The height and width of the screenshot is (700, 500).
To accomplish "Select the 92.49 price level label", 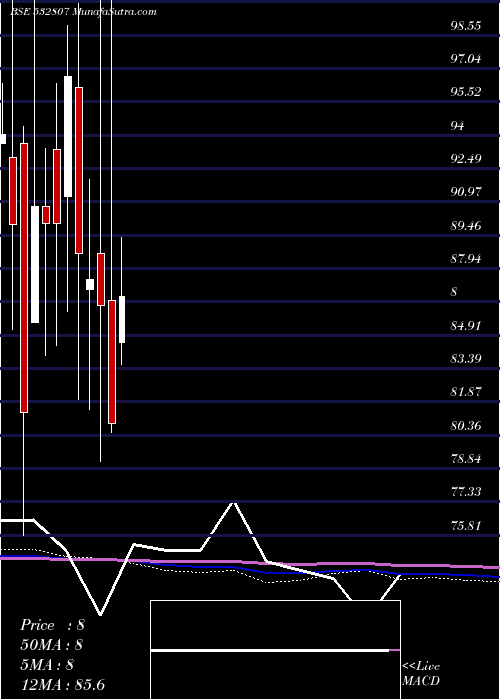I will 466,159.
